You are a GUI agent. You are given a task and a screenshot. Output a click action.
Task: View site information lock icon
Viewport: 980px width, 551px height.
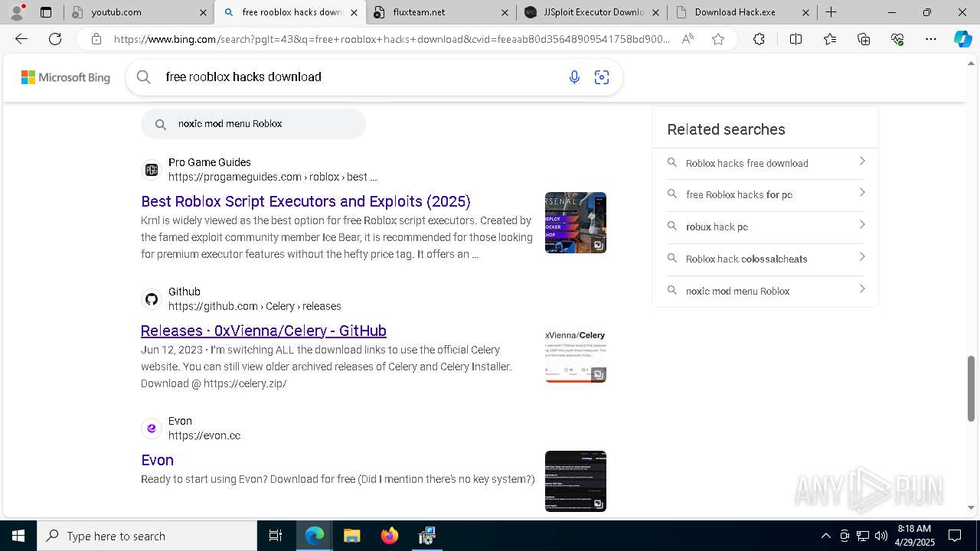point(96,39)
